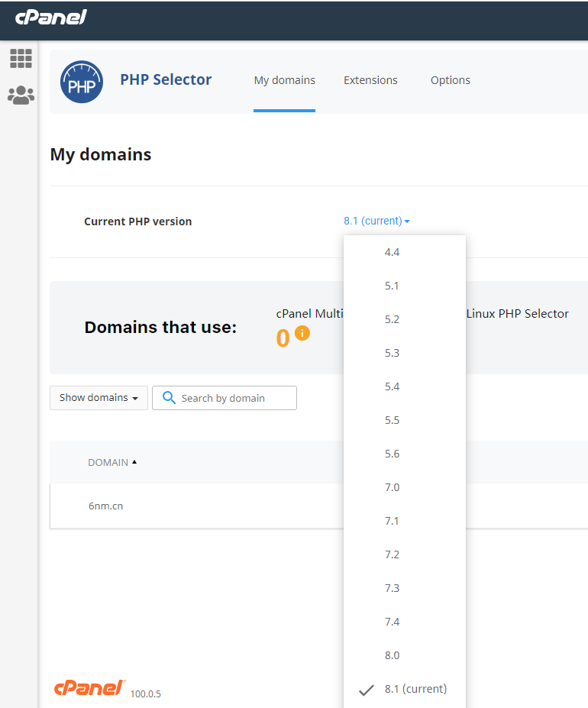Expand the Show domains dropdown

[x=99, y=398]
